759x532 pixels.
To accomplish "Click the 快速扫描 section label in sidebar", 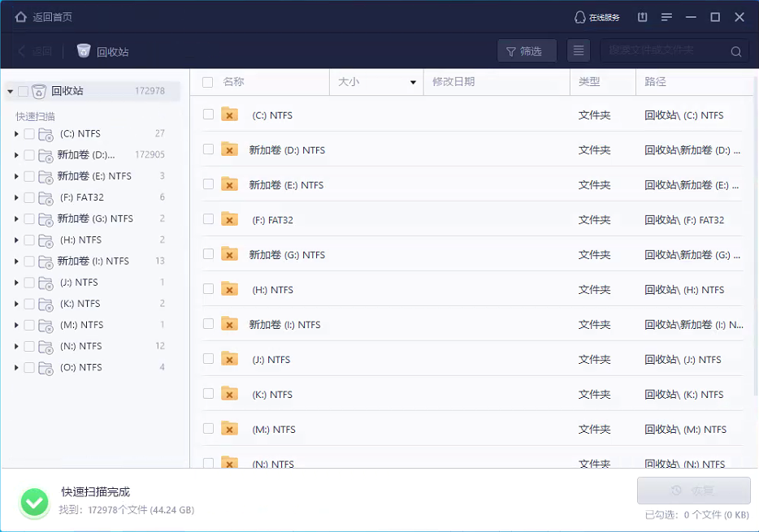I will pos(35,116).
